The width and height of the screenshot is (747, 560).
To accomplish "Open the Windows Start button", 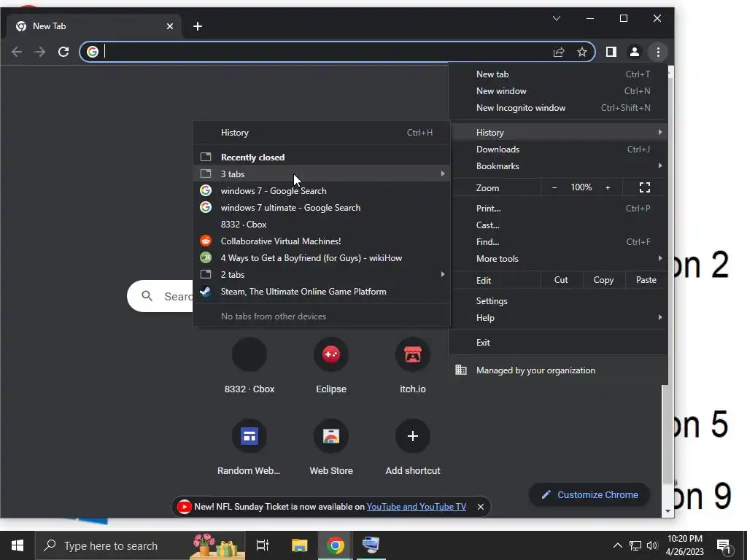I will 18,545.
